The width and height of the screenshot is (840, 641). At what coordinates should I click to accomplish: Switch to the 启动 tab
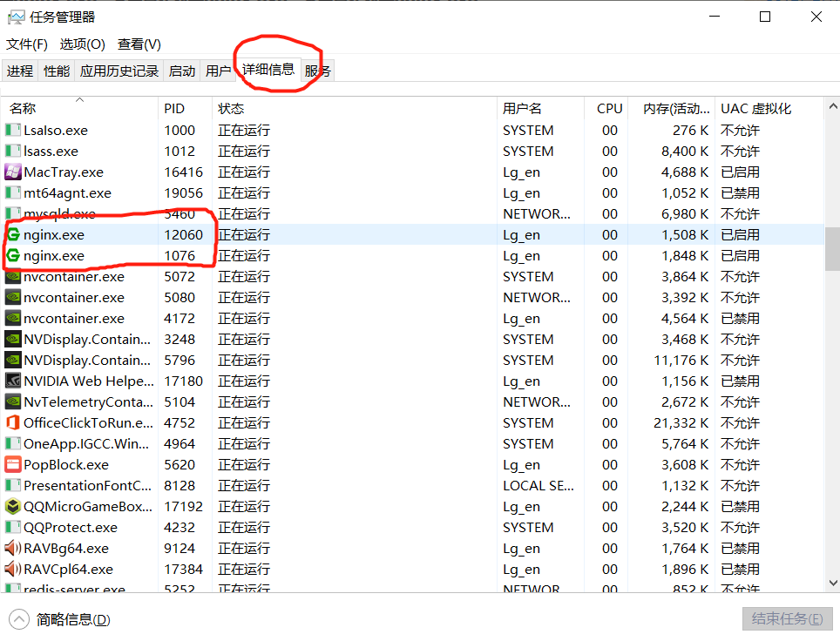181,71
